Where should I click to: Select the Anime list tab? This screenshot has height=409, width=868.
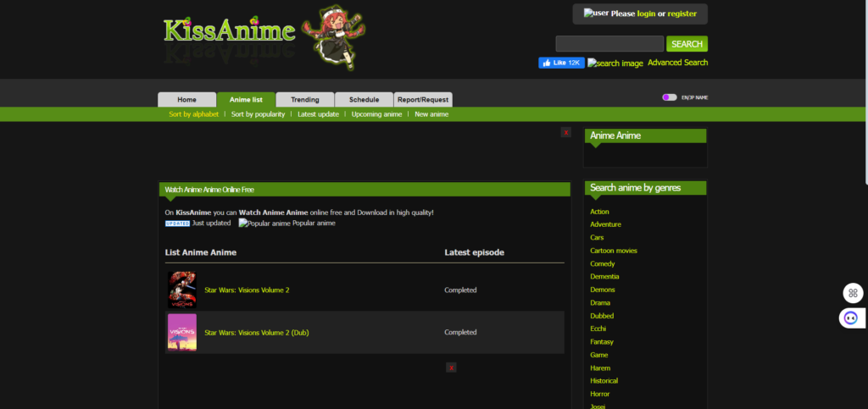pyautogui.click(x=246, y=100)
